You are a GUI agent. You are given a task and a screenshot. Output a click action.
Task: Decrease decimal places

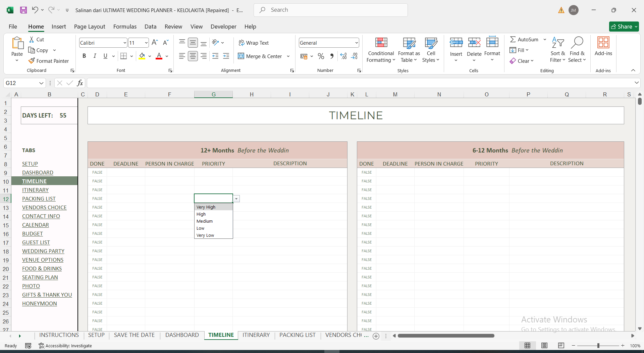pos(354,56)
